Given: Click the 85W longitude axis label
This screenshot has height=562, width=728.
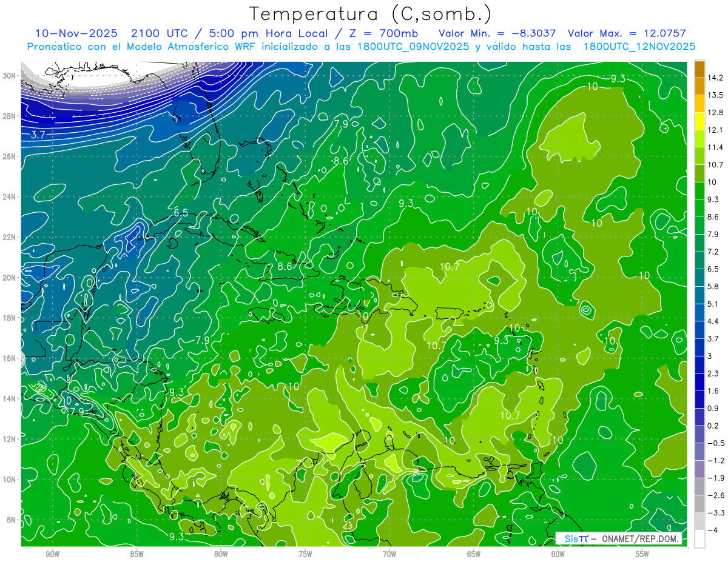Looking at the screenshot, I should coord(136,554).
